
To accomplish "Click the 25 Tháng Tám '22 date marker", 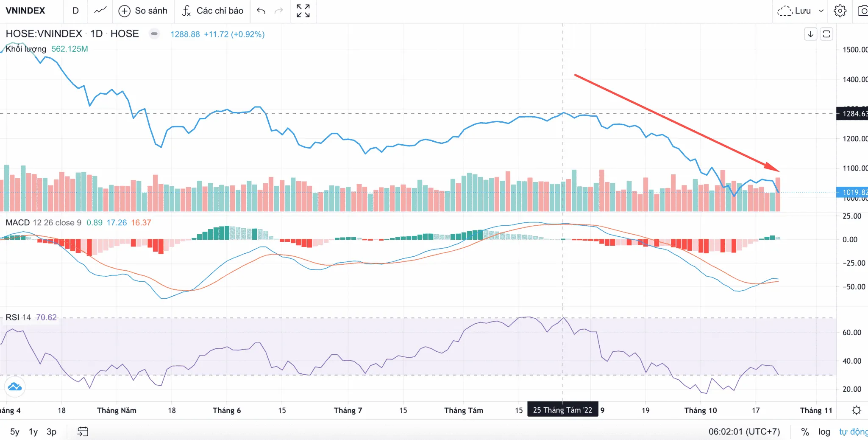I will click(562, 410).
